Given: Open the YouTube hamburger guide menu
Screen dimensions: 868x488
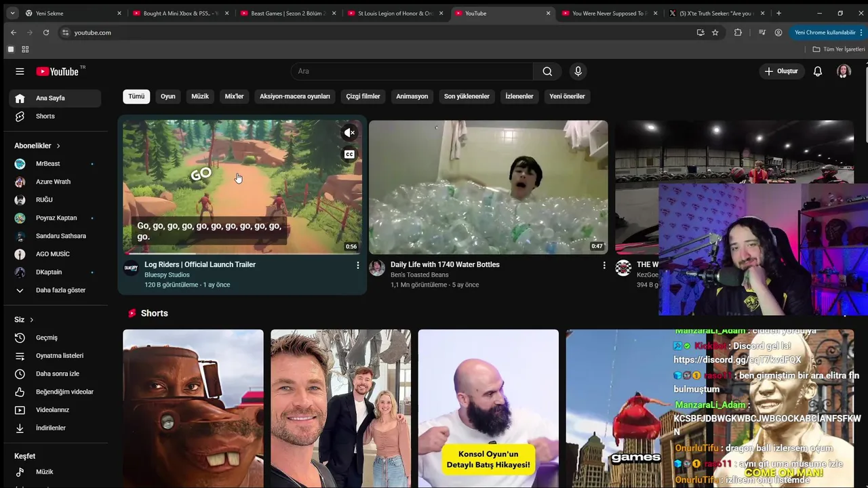Looking at the screenshot, I should pyautogui.click(x=20, y=71).
